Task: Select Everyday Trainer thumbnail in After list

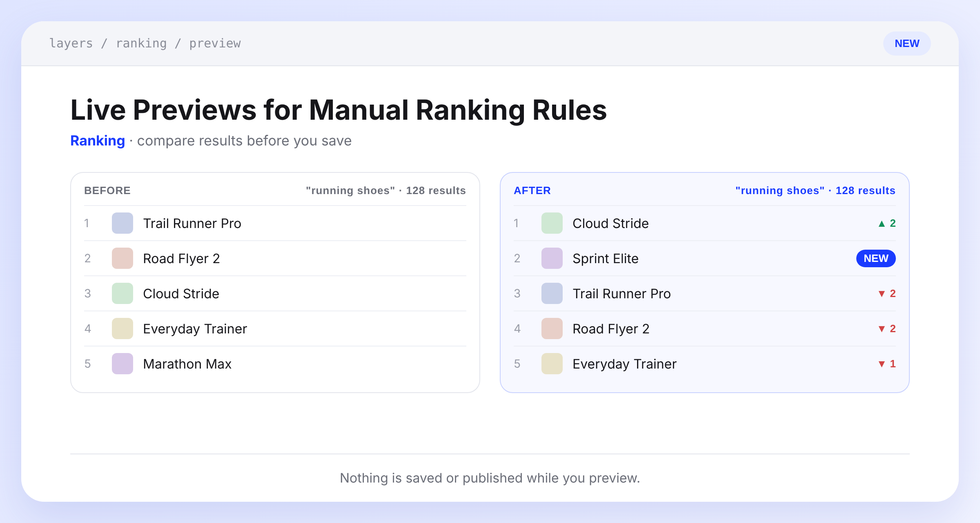Action: pos(552,364)
